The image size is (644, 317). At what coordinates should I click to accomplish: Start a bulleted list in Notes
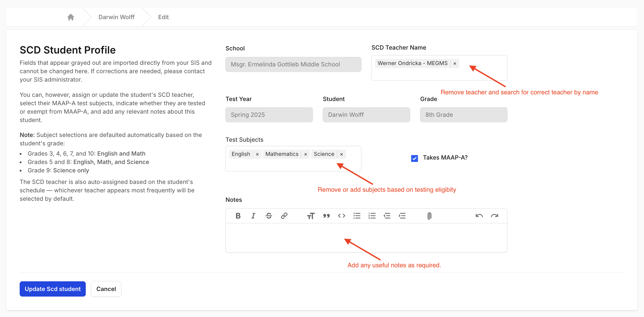[x=357, y=216]
